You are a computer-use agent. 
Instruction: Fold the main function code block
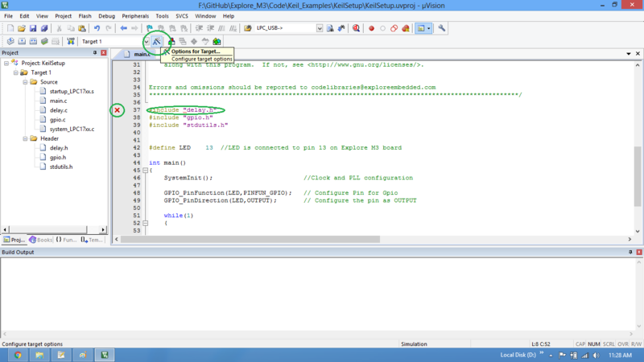click(146, 171)
